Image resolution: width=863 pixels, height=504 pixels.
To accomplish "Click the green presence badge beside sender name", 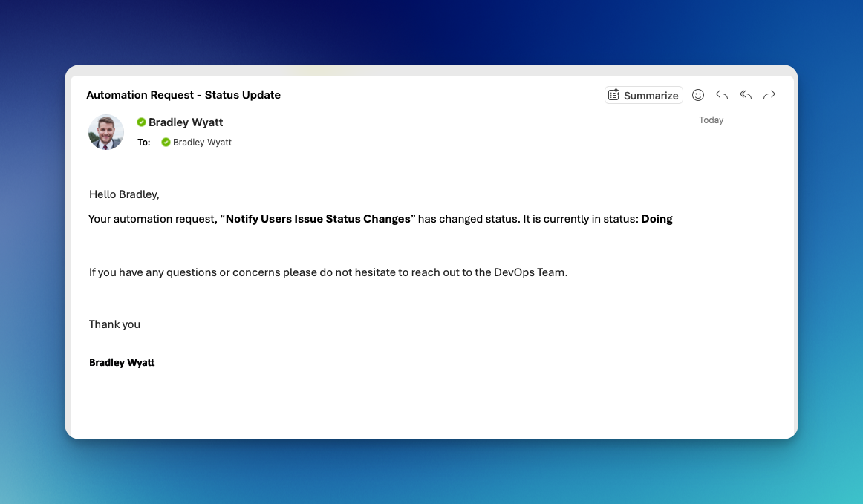I will (x=141, y=122).
